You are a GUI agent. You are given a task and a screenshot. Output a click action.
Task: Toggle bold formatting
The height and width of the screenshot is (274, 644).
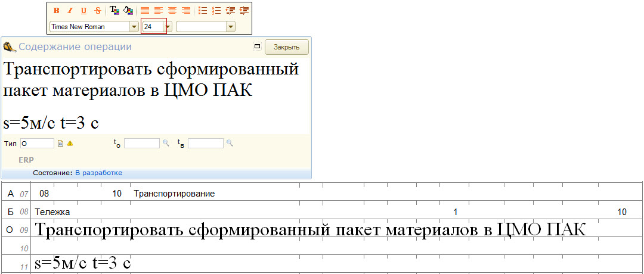57,11
